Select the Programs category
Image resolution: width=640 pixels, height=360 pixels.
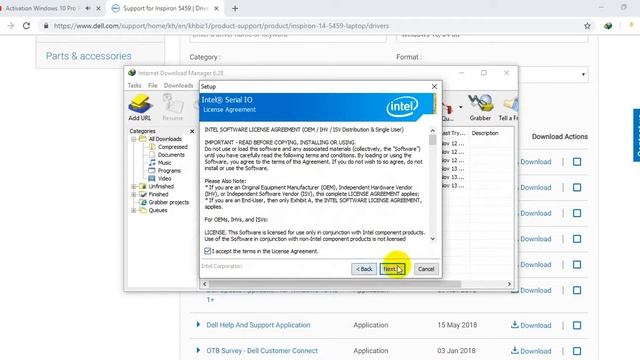[169, 171]
